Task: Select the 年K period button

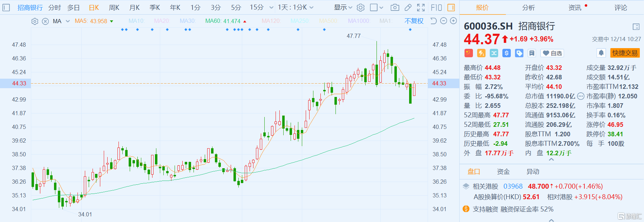Action: (x=175, y=7)
